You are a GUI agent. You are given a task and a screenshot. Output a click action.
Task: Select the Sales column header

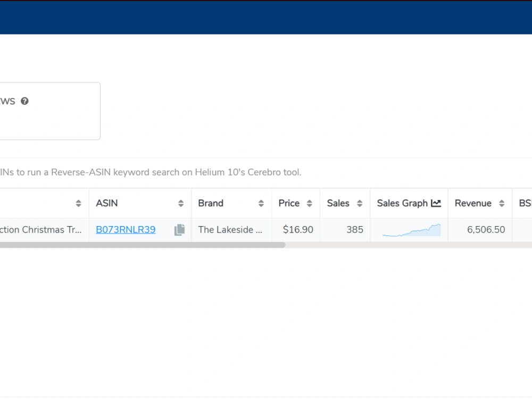pos(345,203)
